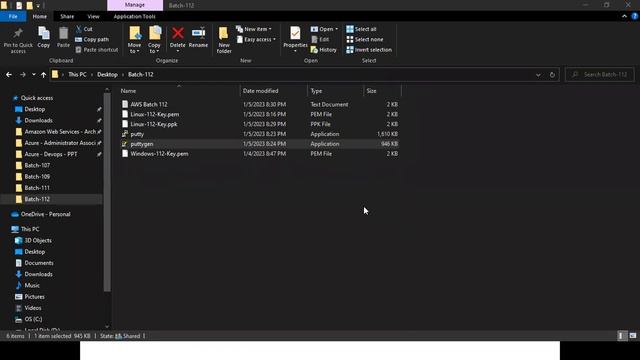Open the Batch-107 folder in the sidebar
This screenshot has height=360, width=640.
pyautogui.click(x=37, y=165)
